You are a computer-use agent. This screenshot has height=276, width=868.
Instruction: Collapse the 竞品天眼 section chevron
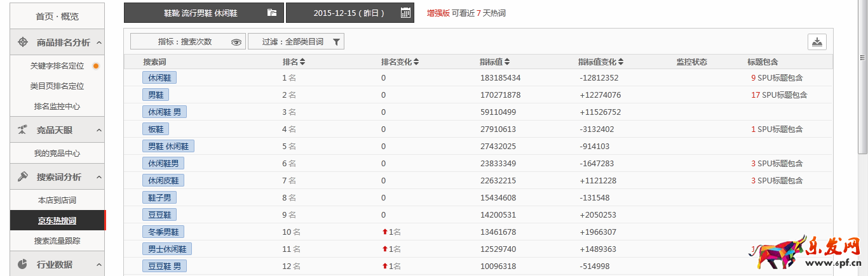tap(99, 130)
